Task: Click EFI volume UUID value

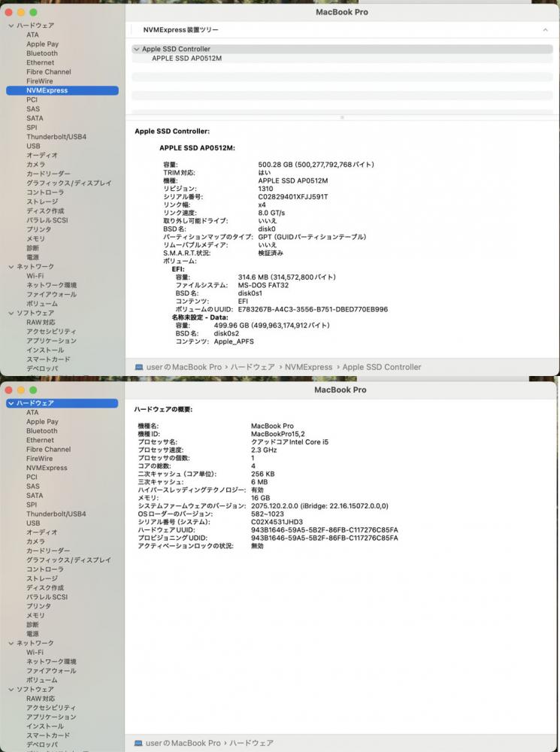Action: click(313, 309)
